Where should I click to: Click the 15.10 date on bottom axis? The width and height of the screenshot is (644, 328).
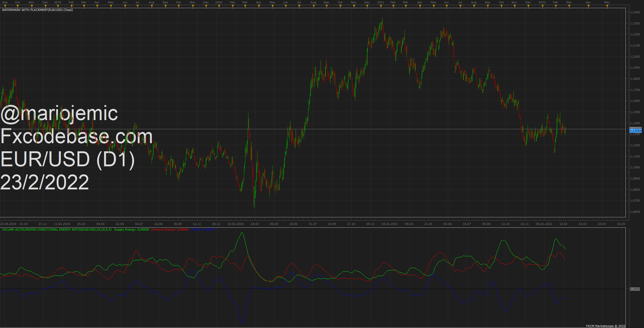[x=23, y=224]
